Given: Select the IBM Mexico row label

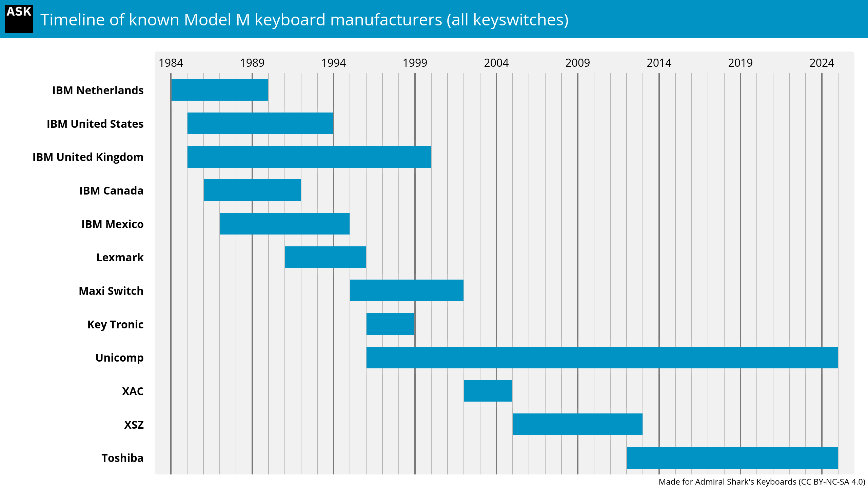Looking at the screenshot, I should 112,224.
